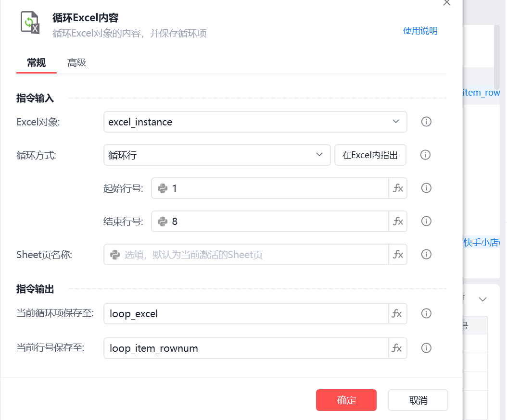Show info tooltip for 循环方式

coord(425,155)
